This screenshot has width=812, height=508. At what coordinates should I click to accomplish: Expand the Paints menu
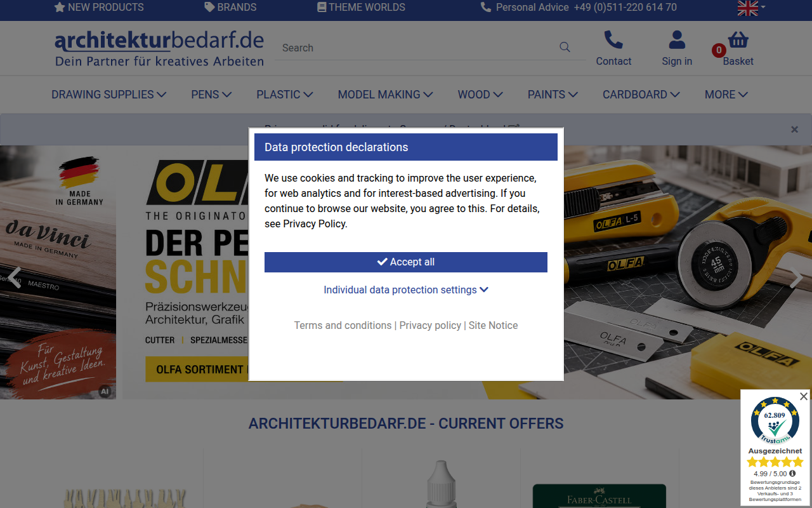(x=553, y=95)
